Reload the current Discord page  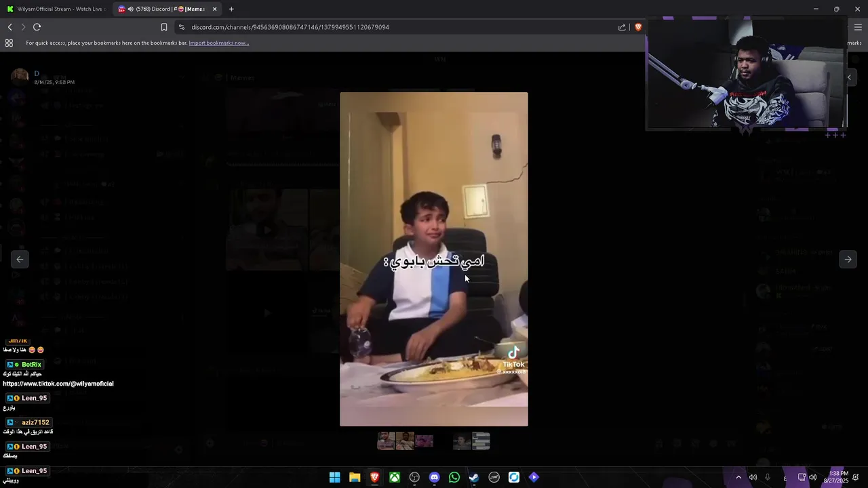[37, 27]
